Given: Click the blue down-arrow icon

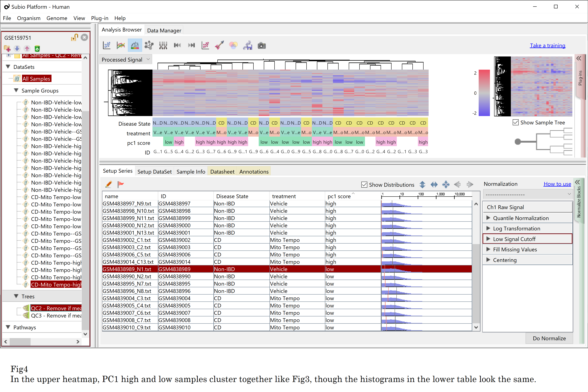Looking at the screenshot, I should click(17, 48).
